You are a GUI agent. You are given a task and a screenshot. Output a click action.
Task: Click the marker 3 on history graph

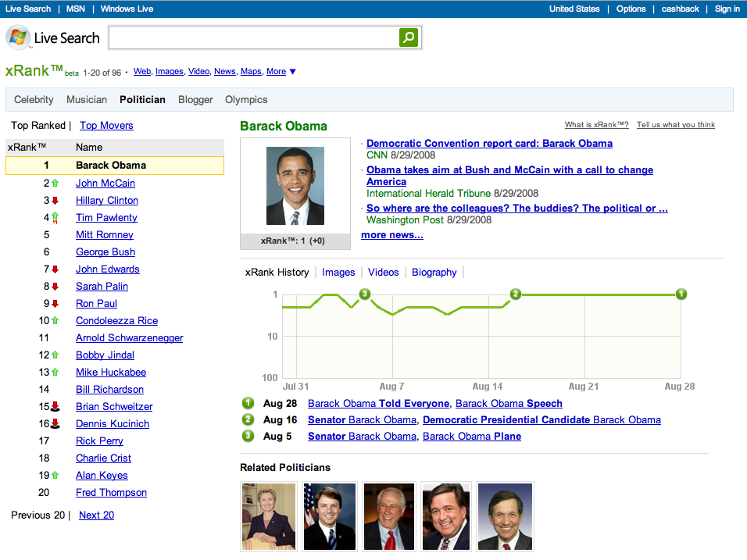point(364,294)
